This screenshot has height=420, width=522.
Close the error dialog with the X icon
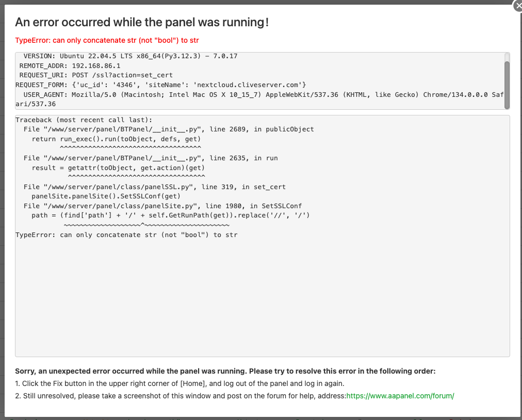tap(517, 6)
